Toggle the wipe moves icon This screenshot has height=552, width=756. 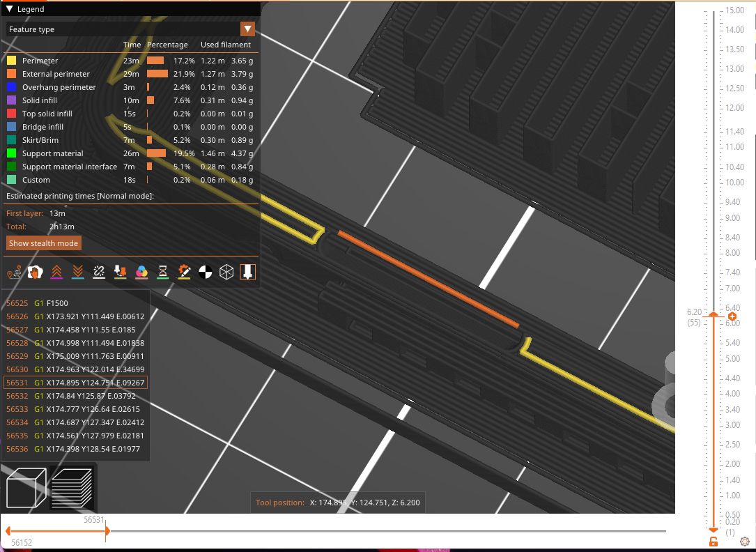(x=35, y=272)
